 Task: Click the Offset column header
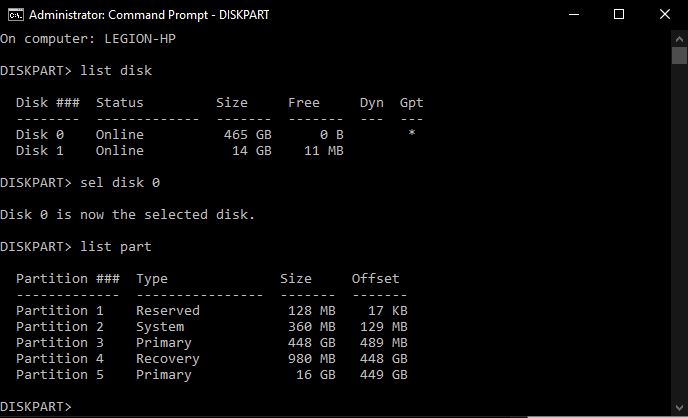(376, 279)
